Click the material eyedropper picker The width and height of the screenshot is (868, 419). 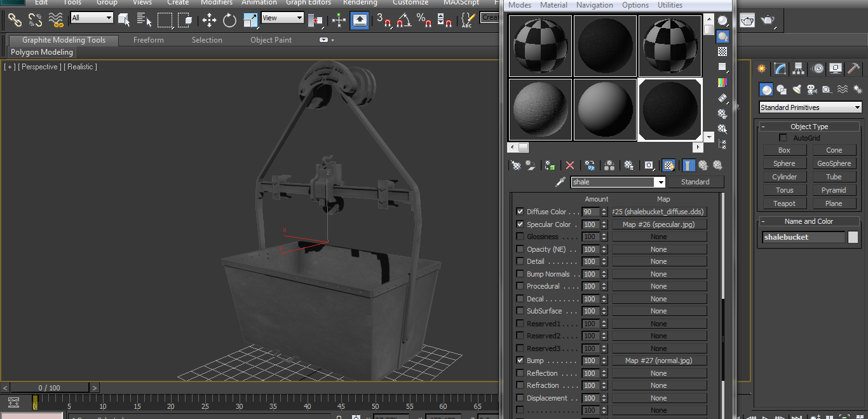(x=560, y=182)
